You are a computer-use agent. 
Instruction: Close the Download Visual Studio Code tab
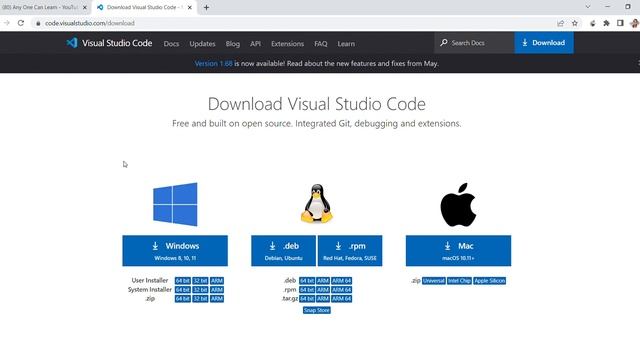[189, 7]
